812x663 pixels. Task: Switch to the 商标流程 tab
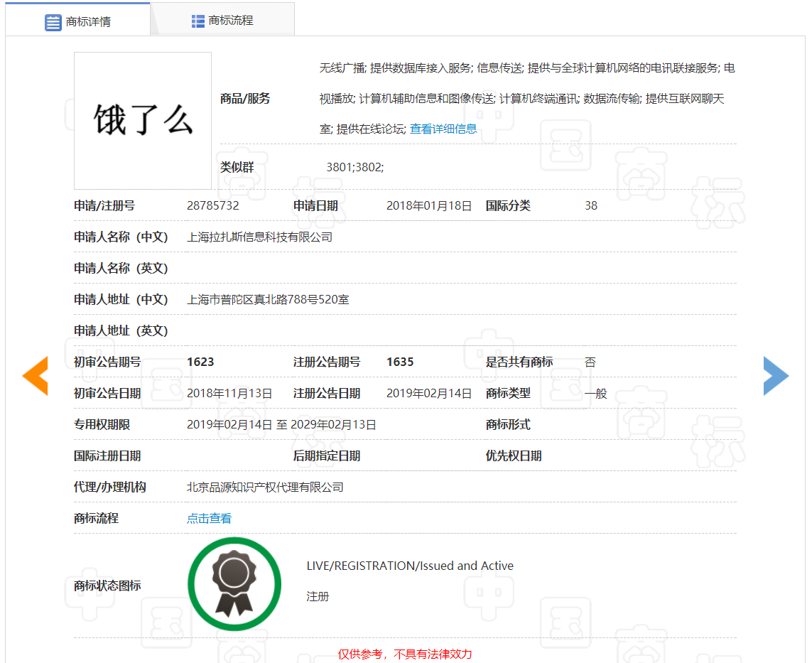pyautogui.click(x=222, y=20)
